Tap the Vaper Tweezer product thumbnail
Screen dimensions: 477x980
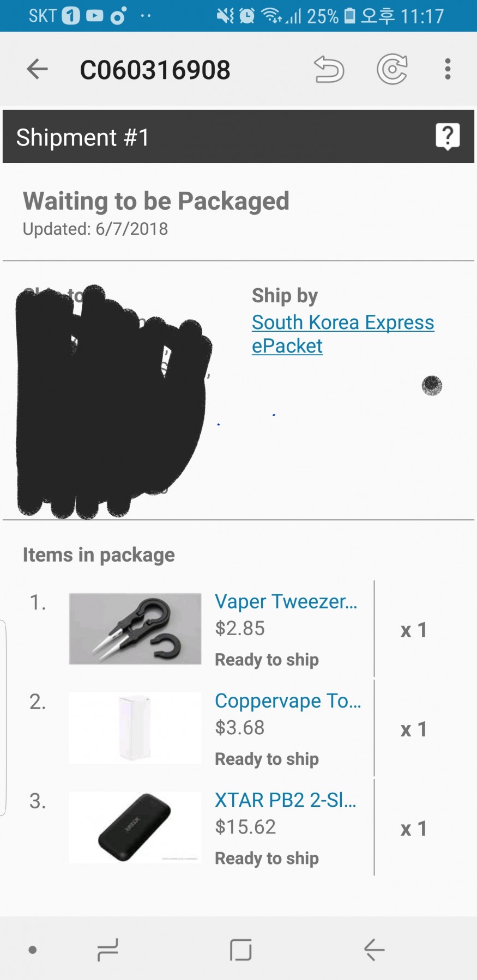click(135, 629)
